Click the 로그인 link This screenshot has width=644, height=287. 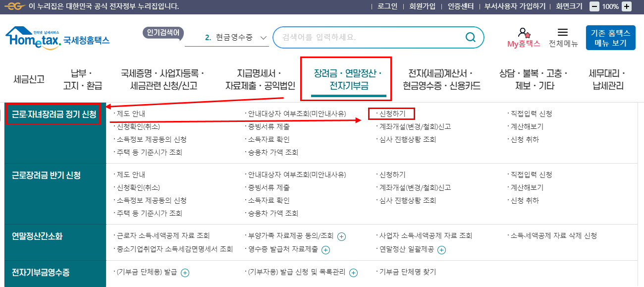tap(388, 6)
